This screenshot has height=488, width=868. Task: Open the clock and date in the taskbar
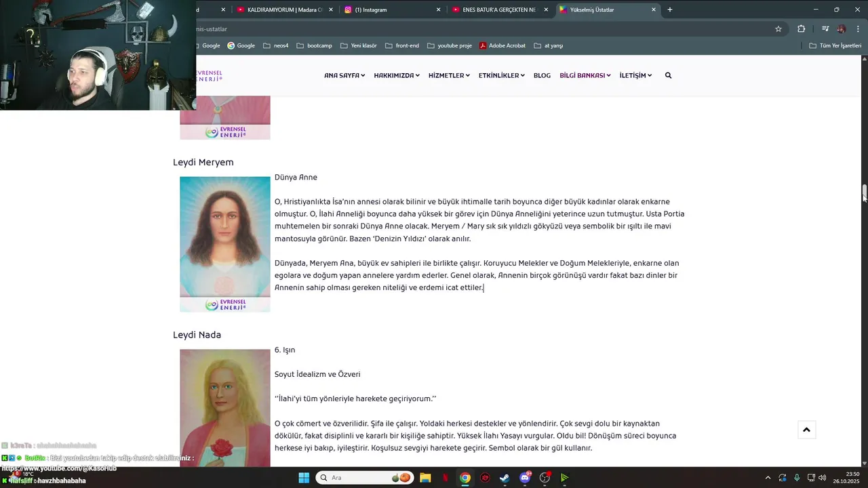(x=848, y=478)
